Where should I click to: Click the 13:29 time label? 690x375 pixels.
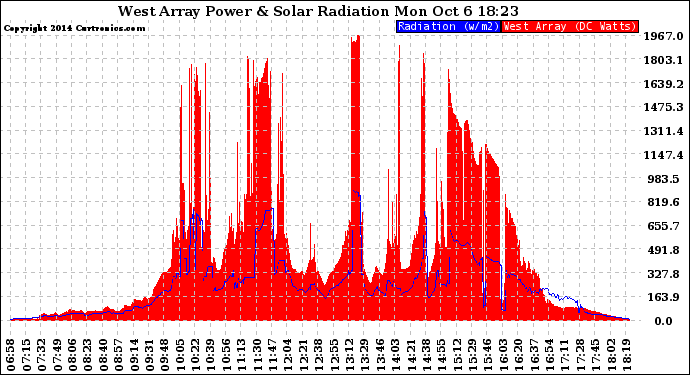[364, 355]
